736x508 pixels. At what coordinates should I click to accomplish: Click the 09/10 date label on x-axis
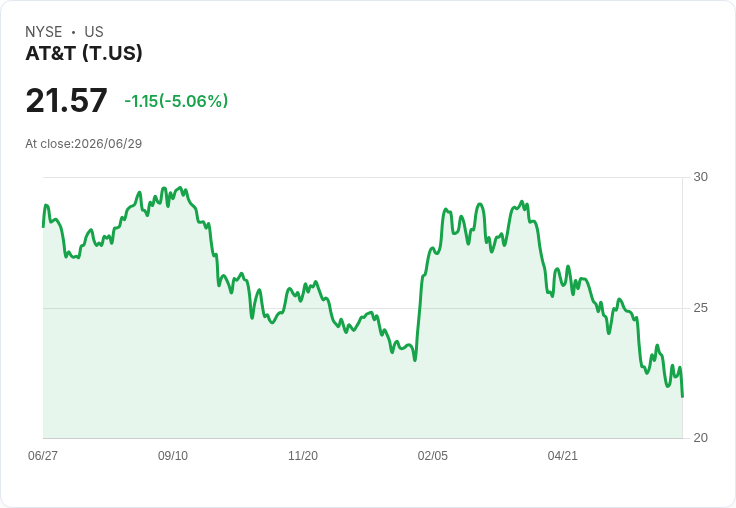173,455
